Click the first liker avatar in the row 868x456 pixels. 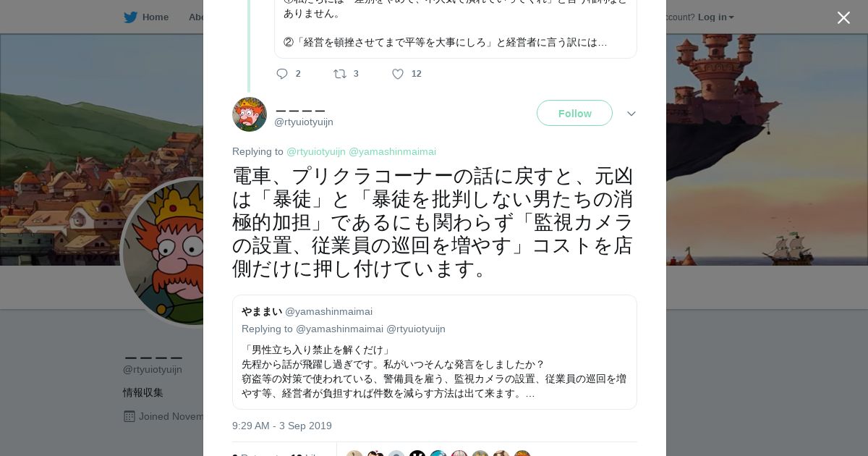[354, 454]
